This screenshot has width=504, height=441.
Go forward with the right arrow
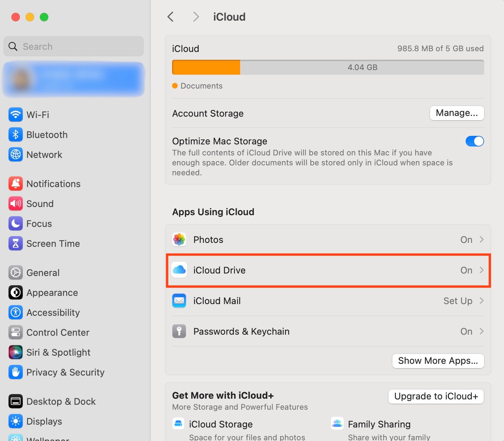click(195, 17)
